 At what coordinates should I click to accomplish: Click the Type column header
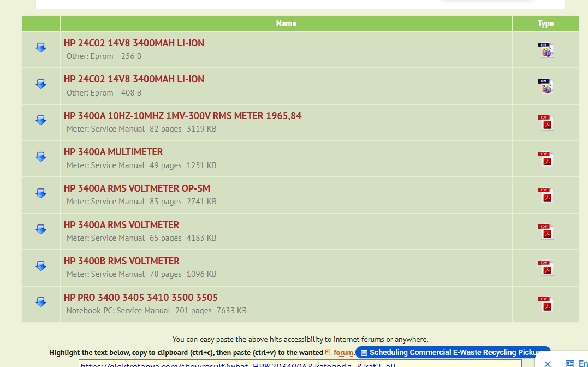(545, 23)
